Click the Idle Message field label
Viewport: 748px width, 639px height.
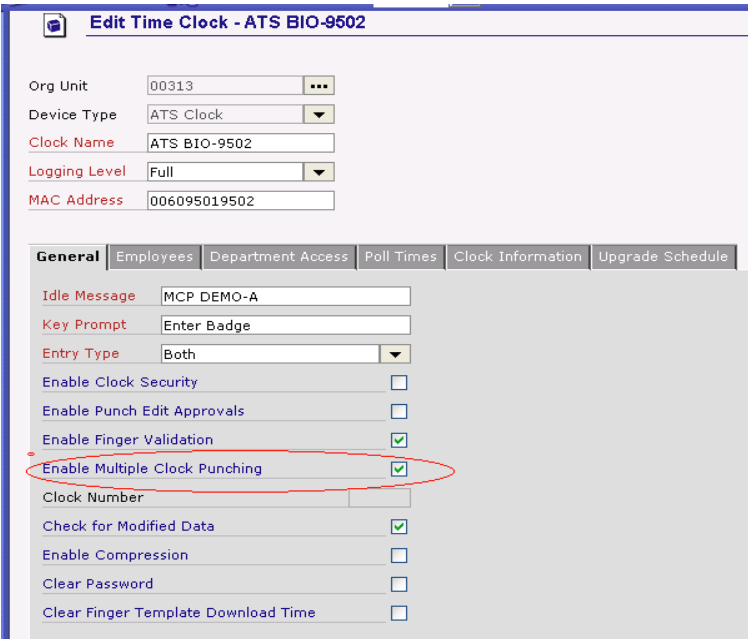(89, 296)
